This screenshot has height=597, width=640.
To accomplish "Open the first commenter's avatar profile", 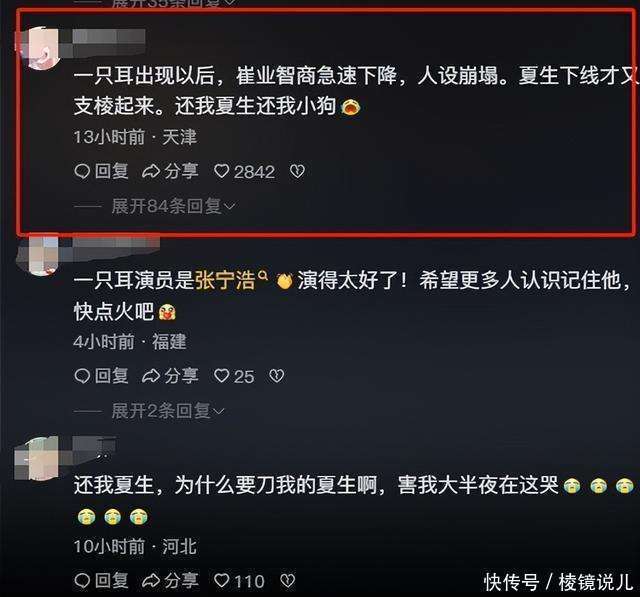I will coord(40,48).
